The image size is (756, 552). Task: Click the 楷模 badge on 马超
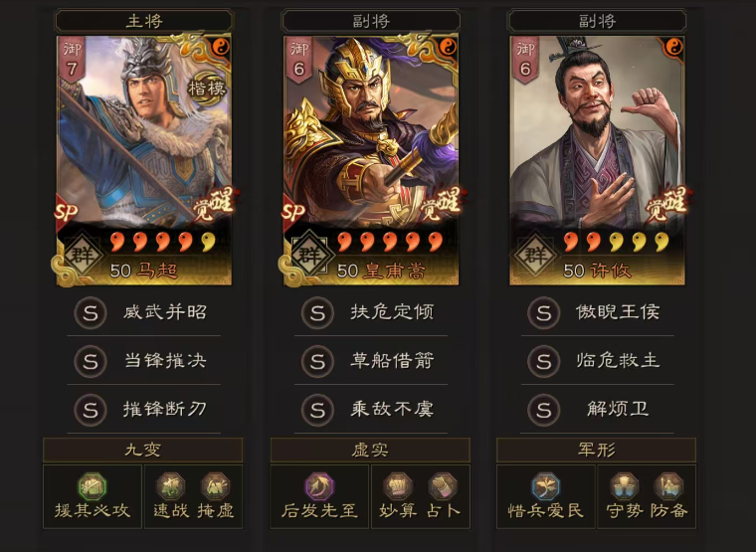coord(207,89)
